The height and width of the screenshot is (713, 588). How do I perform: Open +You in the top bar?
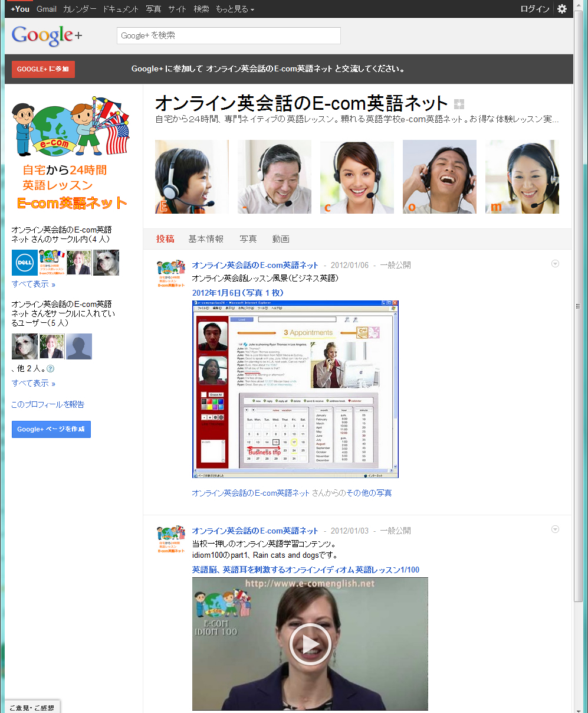(20, 9)
